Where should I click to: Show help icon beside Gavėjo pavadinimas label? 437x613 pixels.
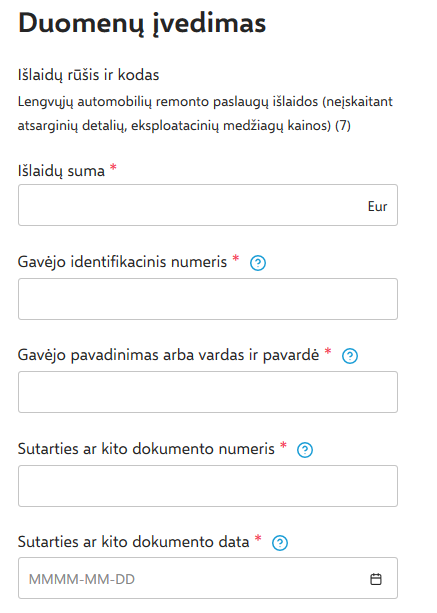[x=350, y=356]
